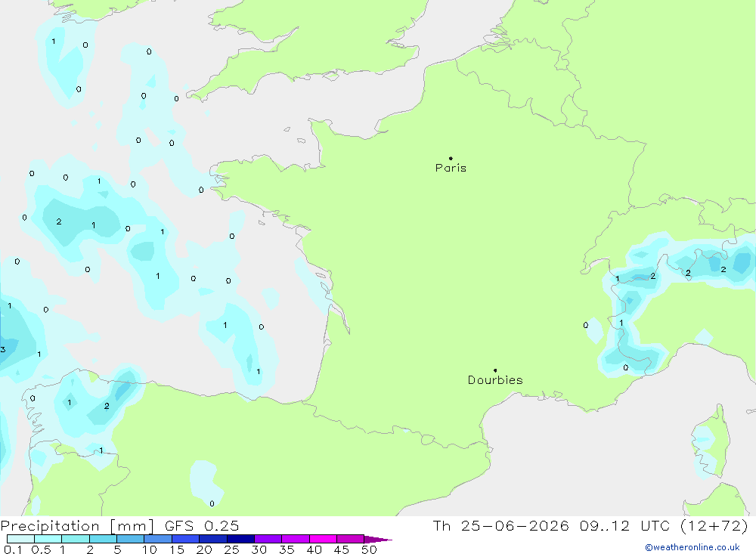Click the legend value '35'

pyautogui.click(x=287, y=549)
